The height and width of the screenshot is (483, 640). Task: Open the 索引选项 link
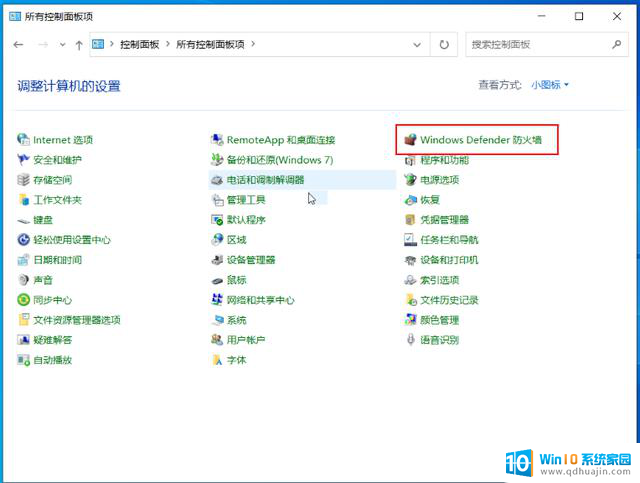[x=440, y=280]
